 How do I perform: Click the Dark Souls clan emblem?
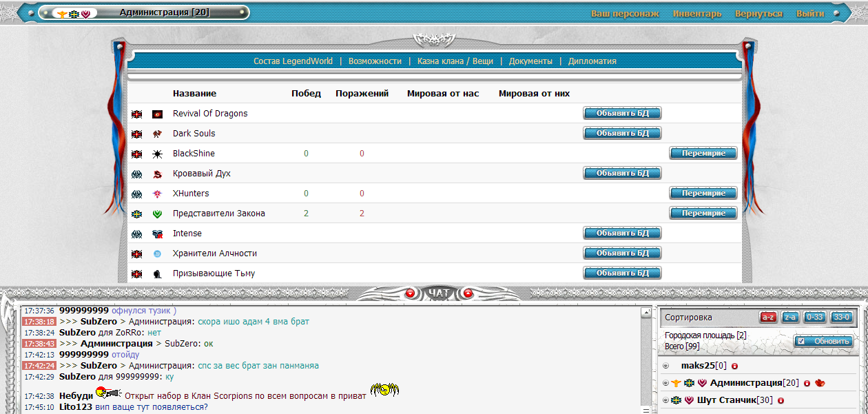pos(157,134)
